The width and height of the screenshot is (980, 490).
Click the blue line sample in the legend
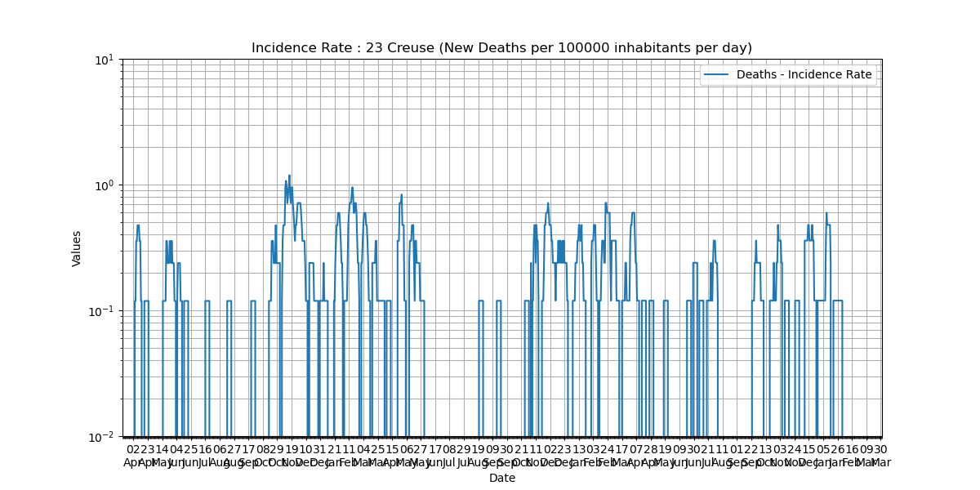point(717,75)
